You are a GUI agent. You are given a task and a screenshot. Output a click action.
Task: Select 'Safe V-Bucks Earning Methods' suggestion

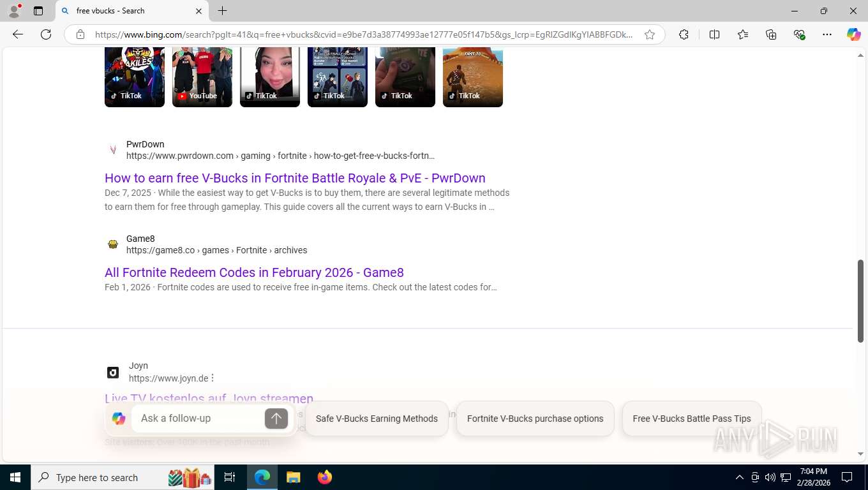tap(377, 419)
